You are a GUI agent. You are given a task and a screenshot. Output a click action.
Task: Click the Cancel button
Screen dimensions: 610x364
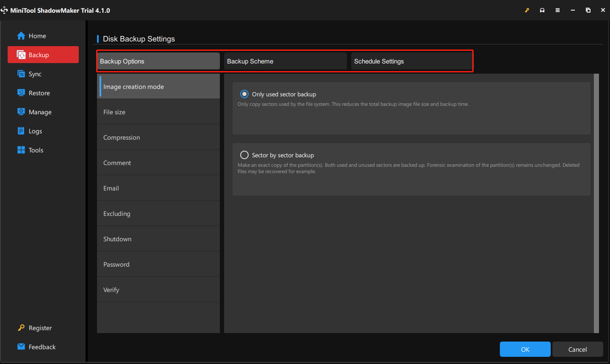pyautogui.click(x=577, y=349)
